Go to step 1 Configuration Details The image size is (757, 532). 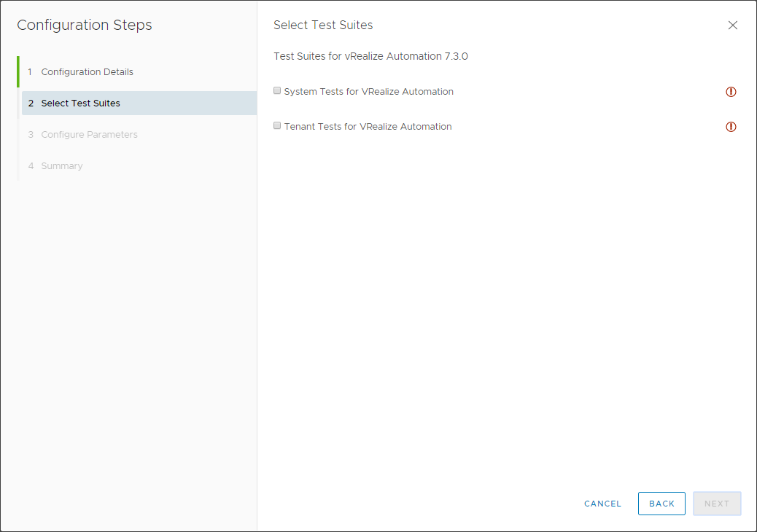(87, 72)
